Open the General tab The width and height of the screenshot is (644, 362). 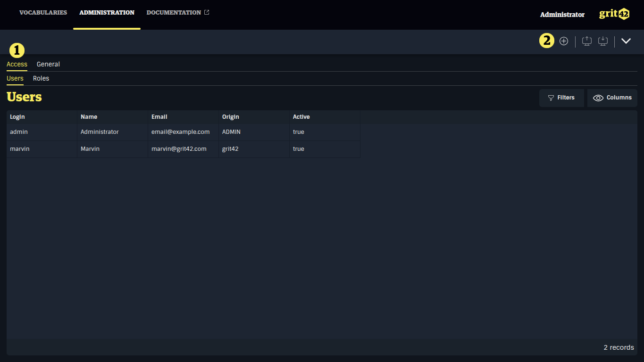tap(48, 64)
